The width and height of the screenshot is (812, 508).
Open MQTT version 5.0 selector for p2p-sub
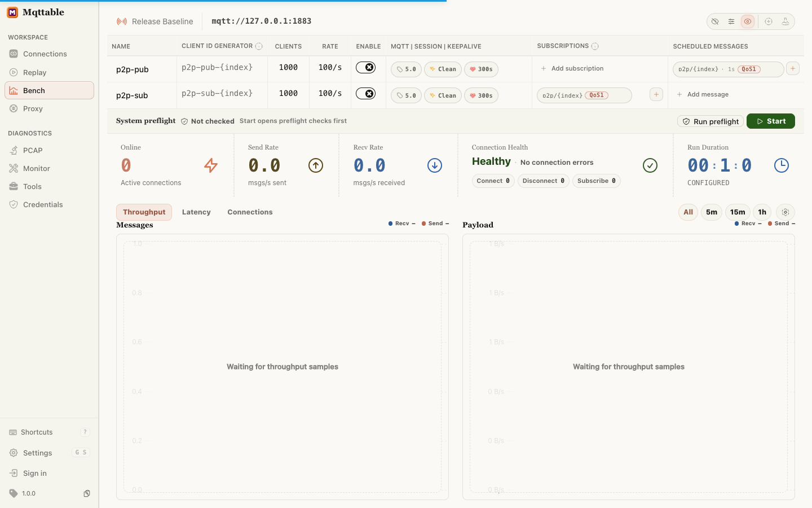406,95
